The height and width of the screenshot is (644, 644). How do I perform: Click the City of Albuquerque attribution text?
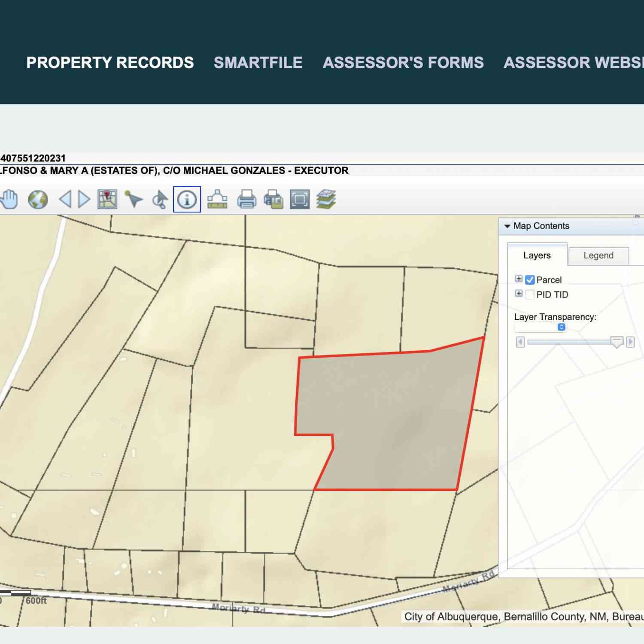(x=524, y=617)
